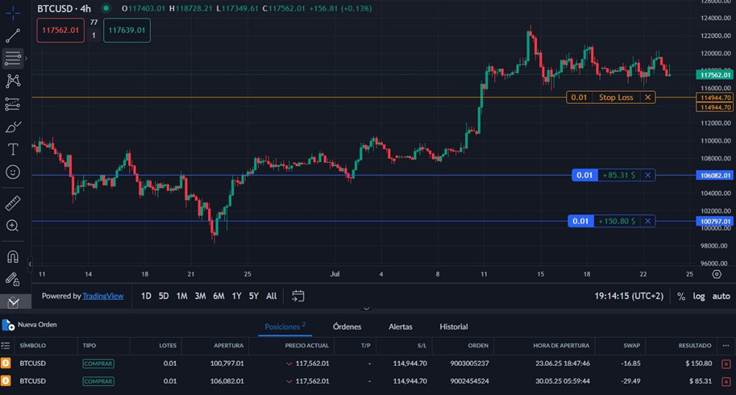Close position with result $ 85.31
Viewport: 736px width, 395px height.
726,381
